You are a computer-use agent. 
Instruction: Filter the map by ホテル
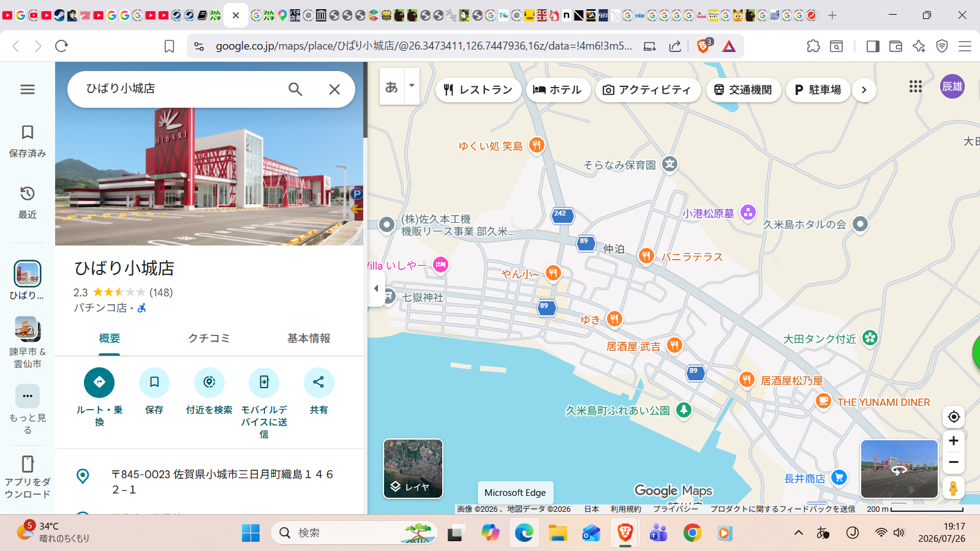tap(557, 90)
